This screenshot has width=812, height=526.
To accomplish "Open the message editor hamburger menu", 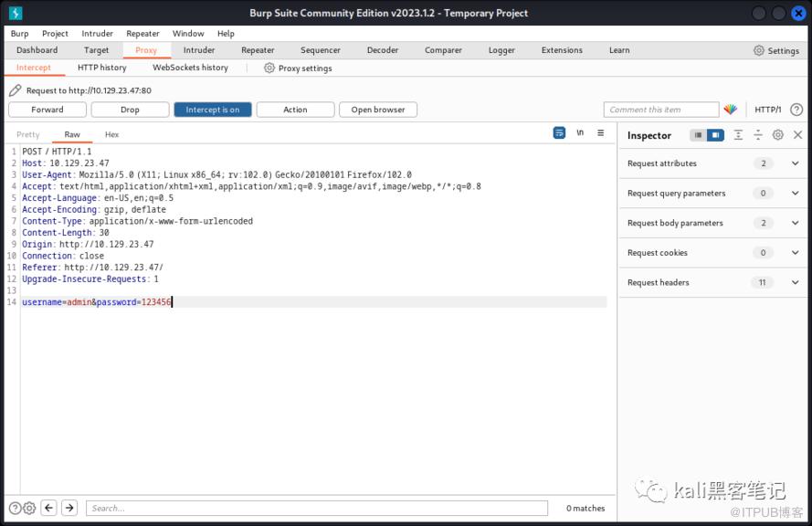I will tap(600, 133).
